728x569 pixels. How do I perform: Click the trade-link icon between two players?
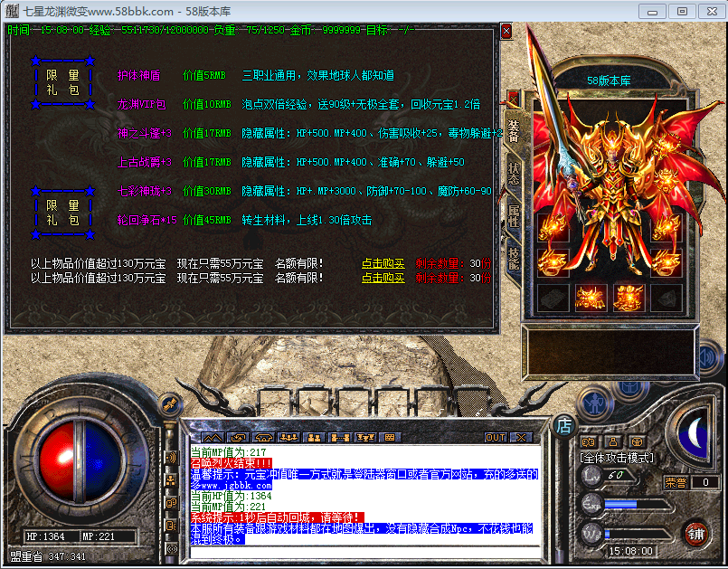[x=339, y=438]
